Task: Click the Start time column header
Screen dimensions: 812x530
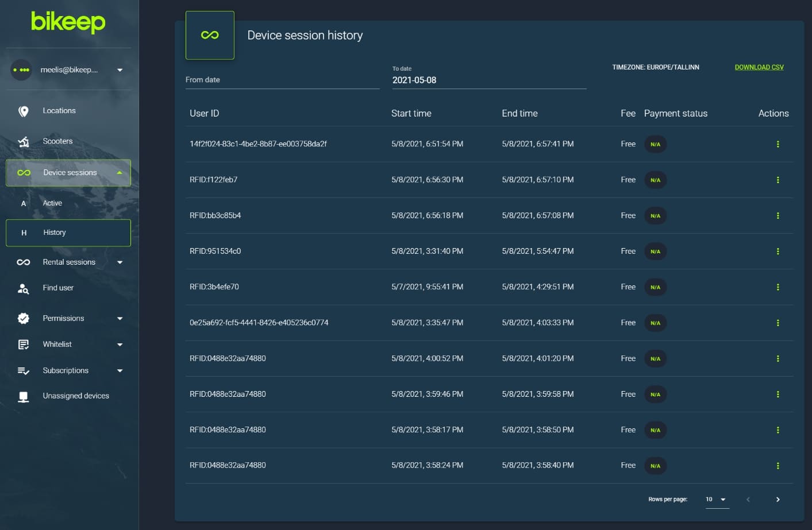Action: pos(411,113)
